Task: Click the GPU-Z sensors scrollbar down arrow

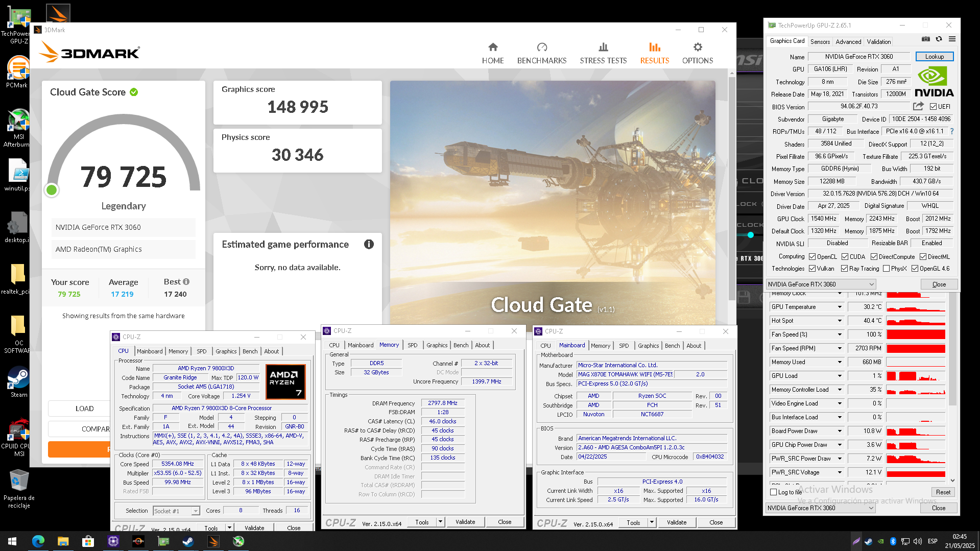Action: (x=952, y=481)
